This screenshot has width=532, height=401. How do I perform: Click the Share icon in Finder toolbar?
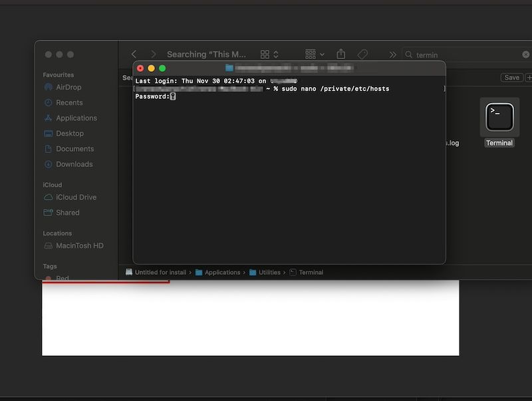click(x=341, y=55)
